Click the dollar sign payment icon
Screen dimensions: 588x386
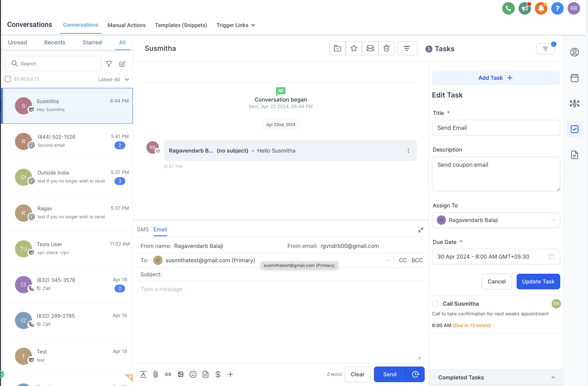[218, 374]
